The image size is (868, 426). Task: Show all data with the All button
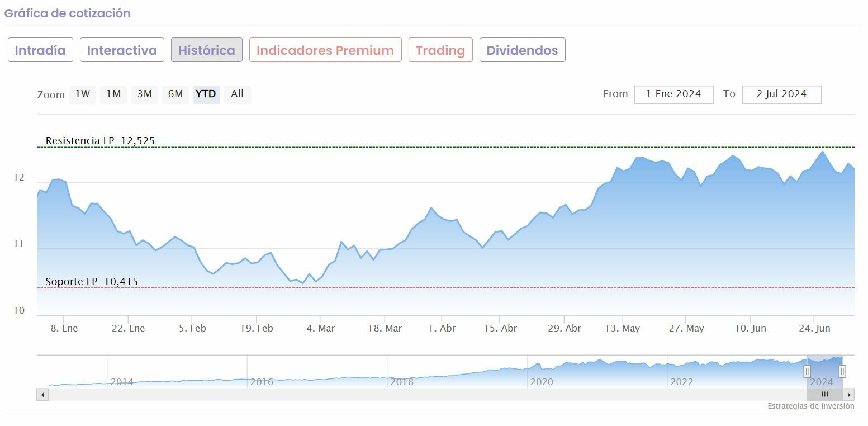click(238, 94)
